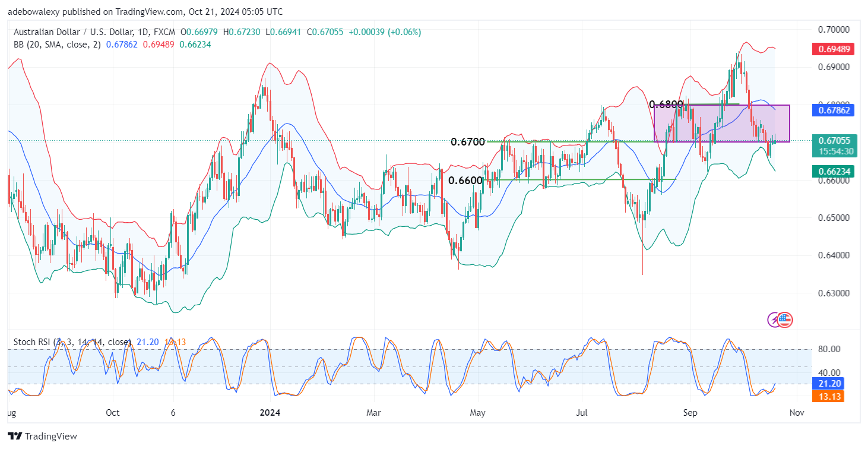
Task: Click the orange 13.13 tag on Stoch RSI axis
Action: tap(829, 396)
